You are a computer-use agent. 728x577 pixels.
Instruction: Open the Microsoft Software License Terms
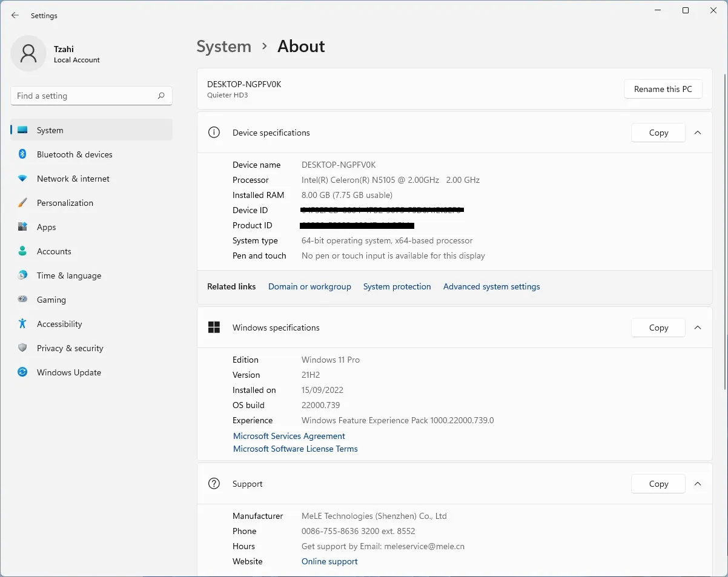click(x=295, y=449)
